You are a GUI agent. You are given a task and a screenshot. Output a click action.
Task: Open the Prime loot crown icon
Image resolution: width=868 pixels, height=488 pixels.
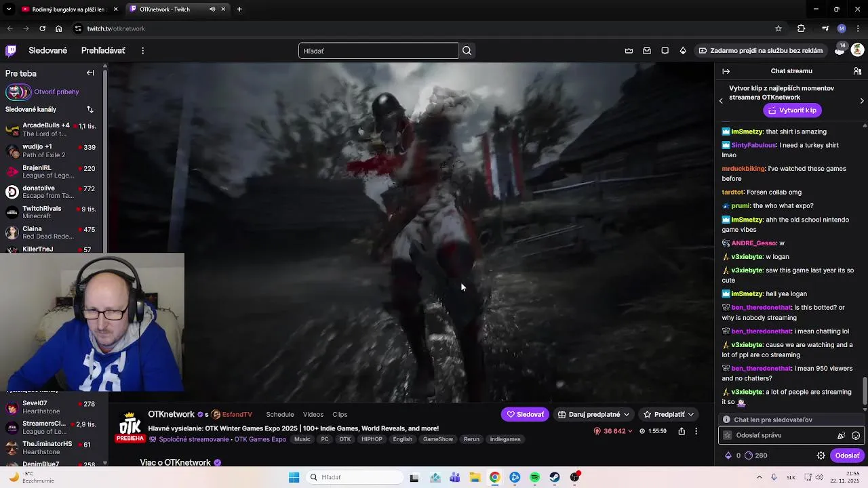pyautogui.click(x=629, y=51)
